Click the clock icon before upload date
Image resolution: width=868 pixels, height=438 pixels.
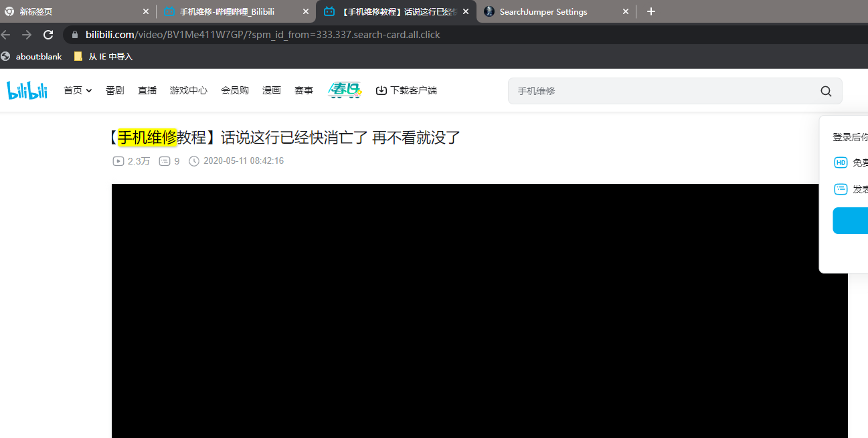194,161
